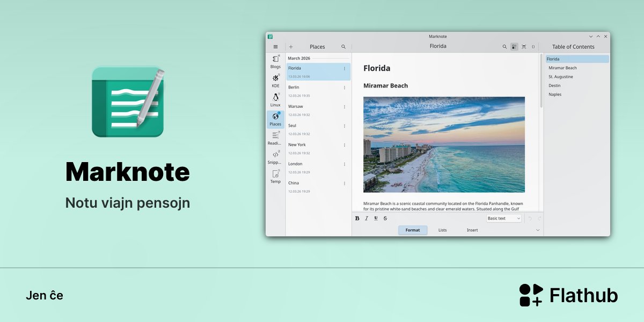Select the Places notebook

[x=275, y=119]
